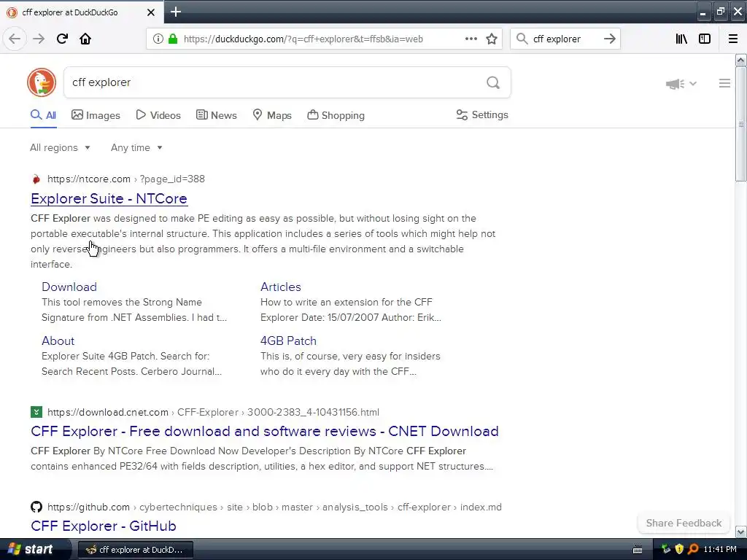Viewport: 747px width, 560px height.
Task: Click the security shield tray icon
Action: (679, 550)
